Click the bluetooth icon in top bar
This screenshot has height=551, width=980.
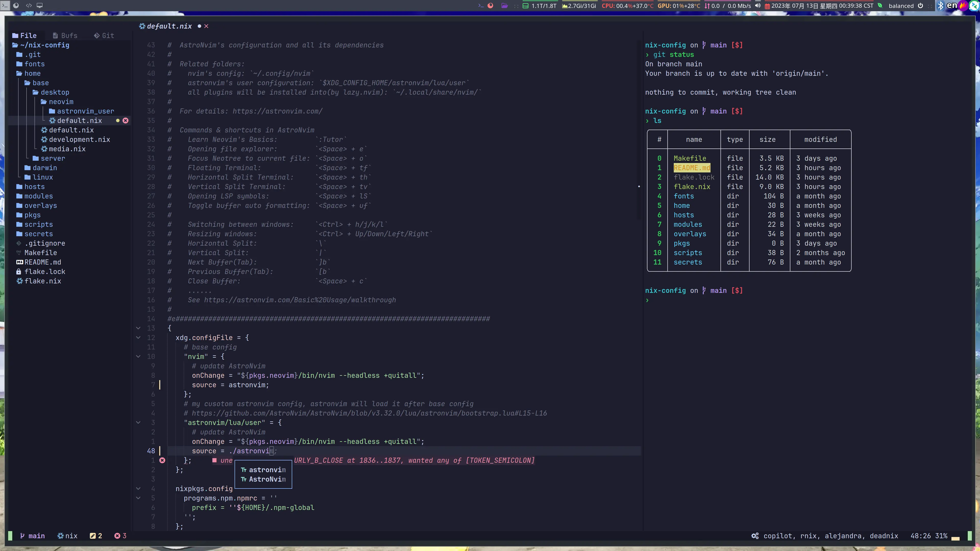(x=940, y=6)
